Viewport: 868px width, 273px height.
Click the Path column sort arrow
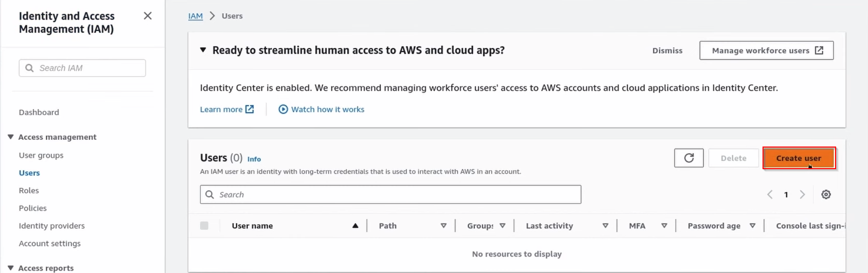(444, 226)
